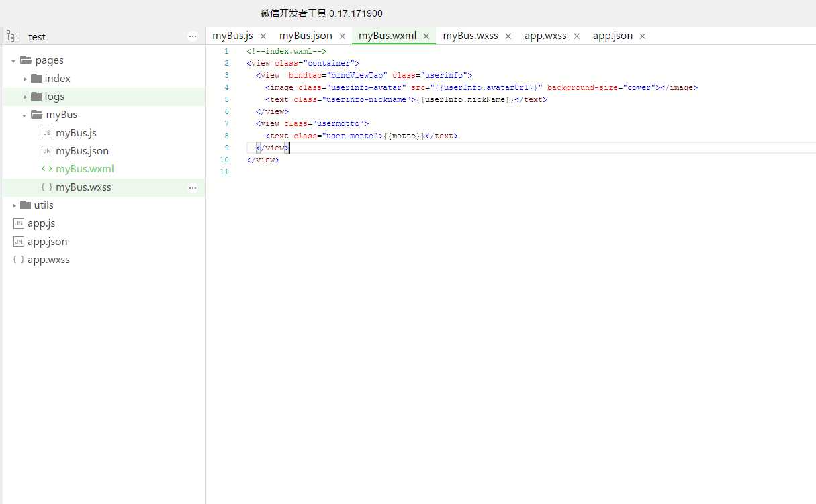Screen dimensions: 816x504
Task: Click the test project name
Action: (37, 37)
